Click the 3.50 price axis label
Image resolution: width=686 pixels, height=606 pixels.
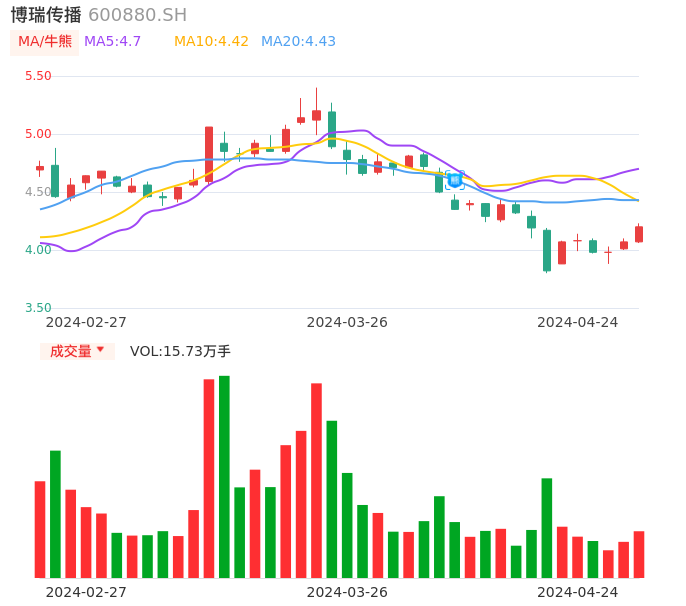point(38,308)
